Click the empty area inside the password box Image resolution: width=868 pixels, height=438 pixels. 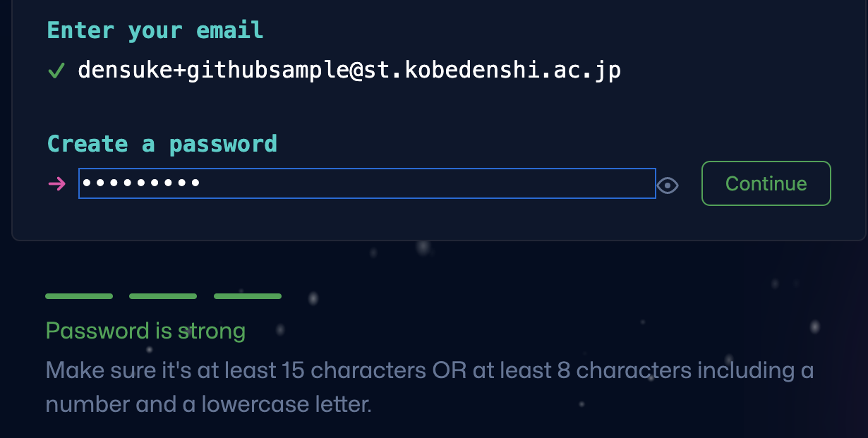427,183
